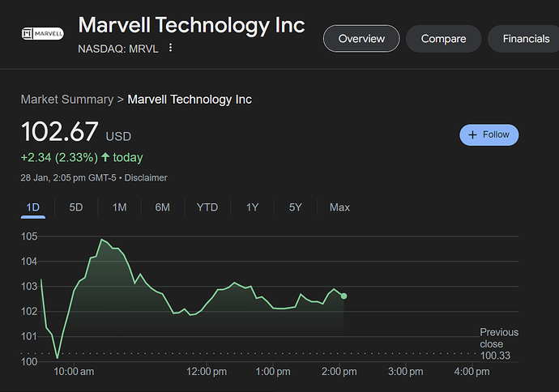Open the Disclaimer link
Screen dimensions: 559x392
(x=146, y=177)
